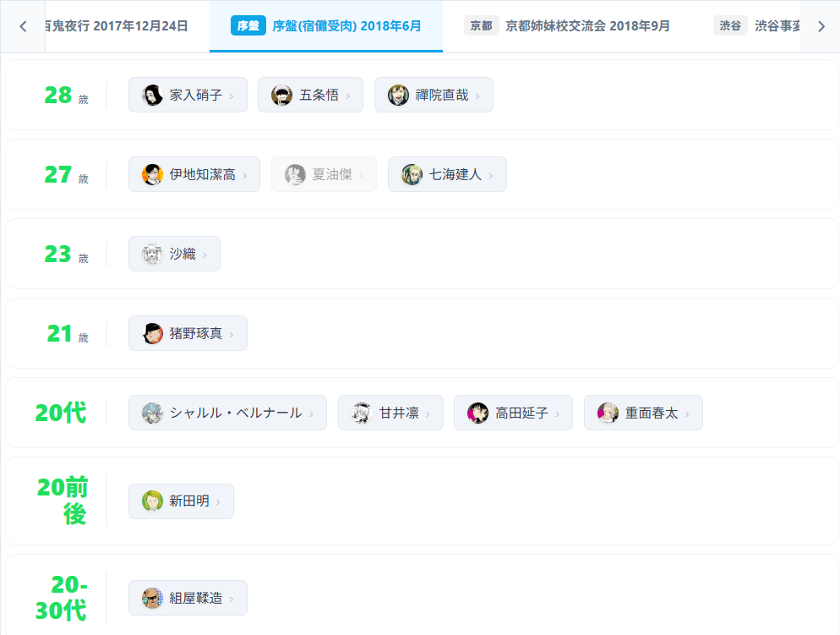Image resolution: width=840 pixels, height=635 pixels.
Task: Expand the chevron next to シャルル・ベルナール
Action: click(311, 413)
